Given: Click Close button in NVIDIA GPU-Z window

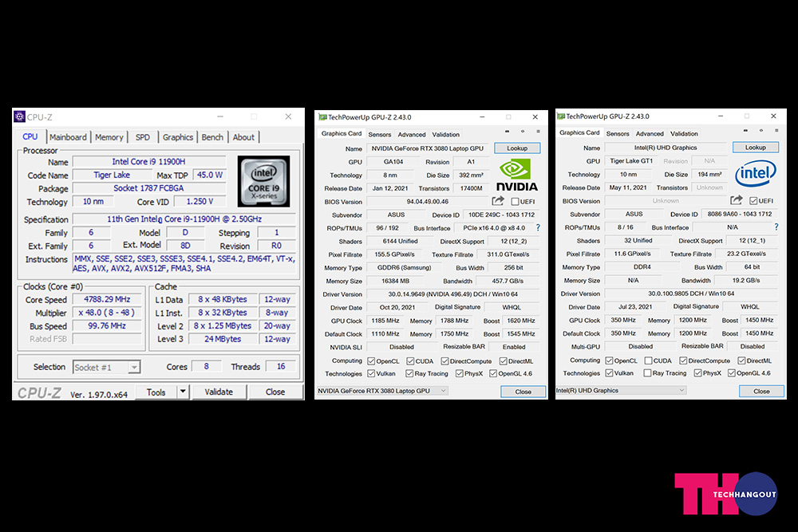Looking at the screenshot, I should pos(523,392).
